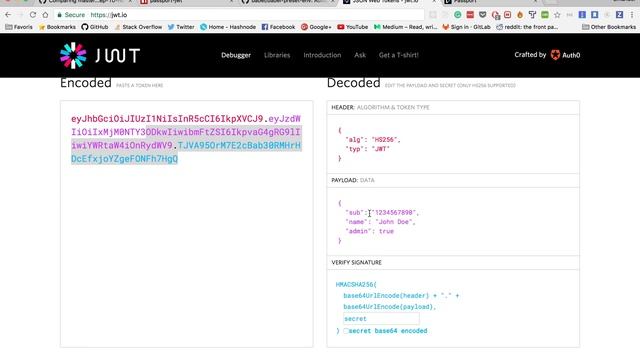Viewport: 640px width, 360px height.
Task: Open the Facebook bookmark
Action: (278, 27)
